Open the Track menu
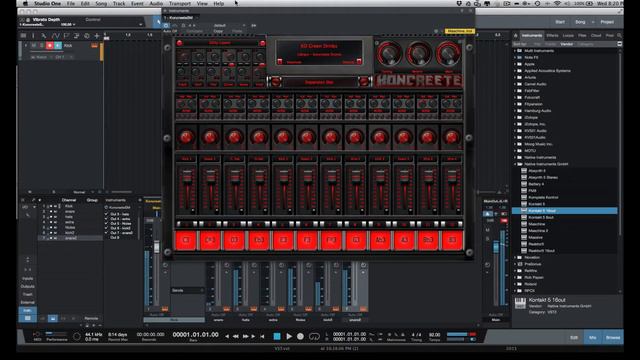The image size is (640, 360). pos(119,3)
